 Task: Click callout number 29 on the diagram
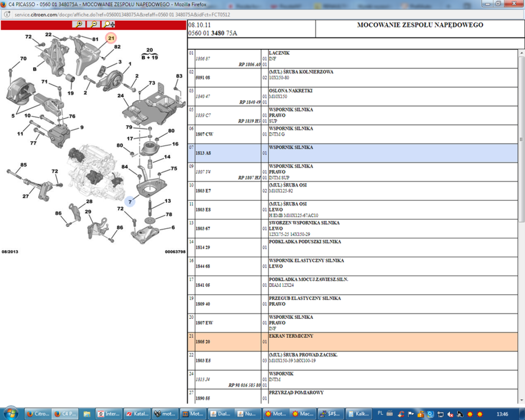click(x=88, y=212)
